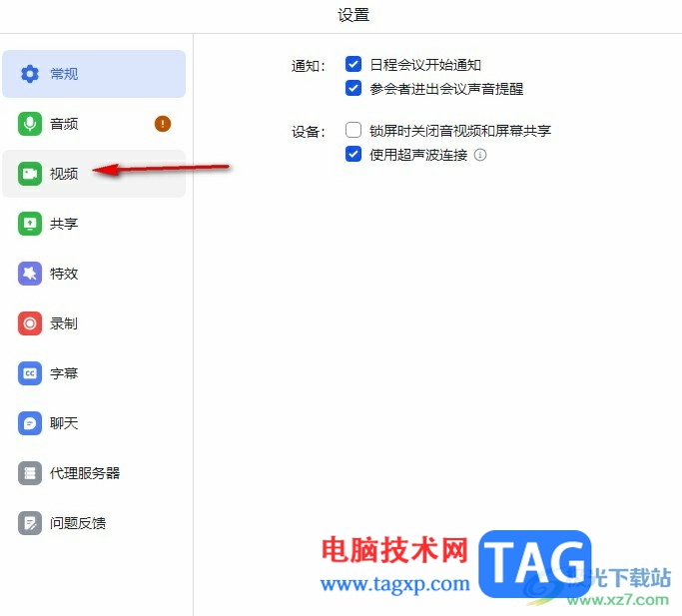Click the Video camera icon

click(x=30, y=174)
